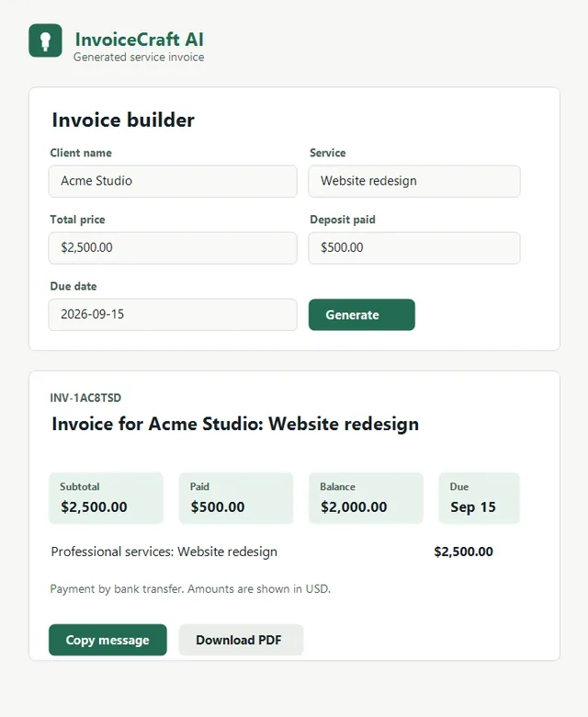Generate the invoice
The height and width of the screenshot is (717, 588).
coord(361,314)
